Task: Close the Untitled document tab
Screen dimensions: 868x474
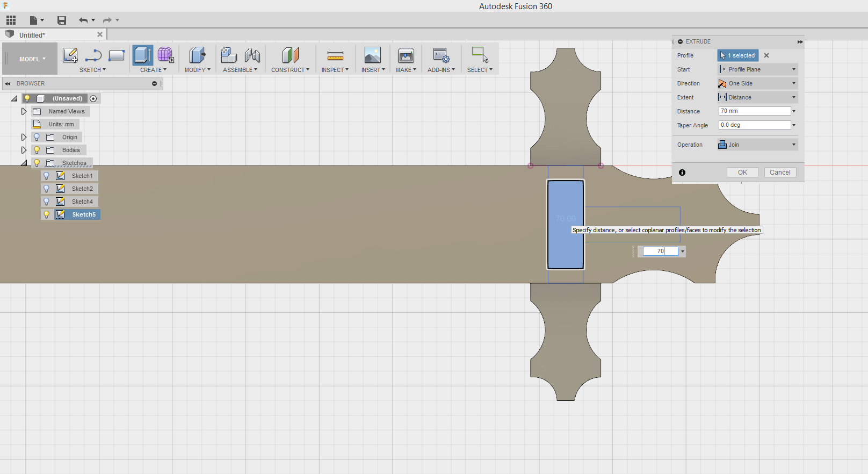Action: [x=99, y=34]
